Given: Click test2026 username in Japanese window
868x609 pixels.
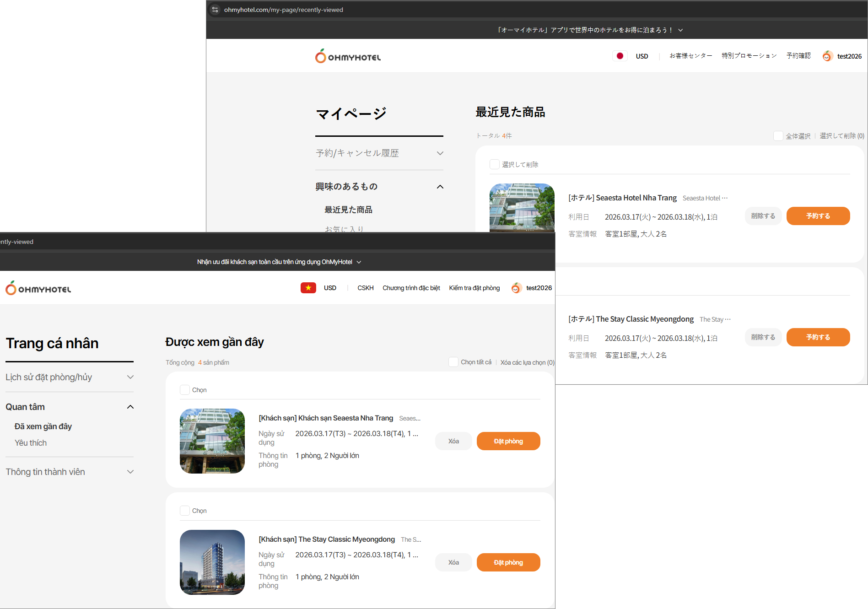Looking at the screenshot, I should 849,56.
